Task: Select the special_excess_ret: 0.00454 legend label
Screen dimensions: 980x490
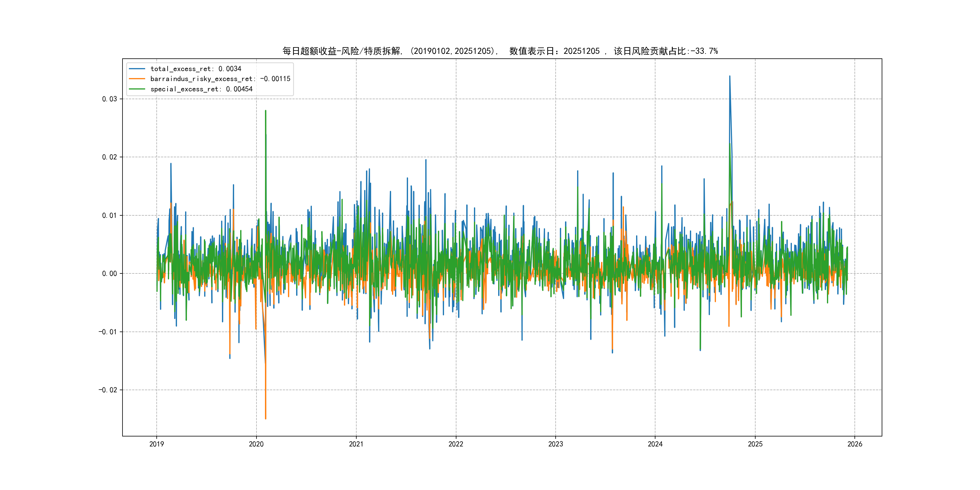Action: click(x=201, y=89)
